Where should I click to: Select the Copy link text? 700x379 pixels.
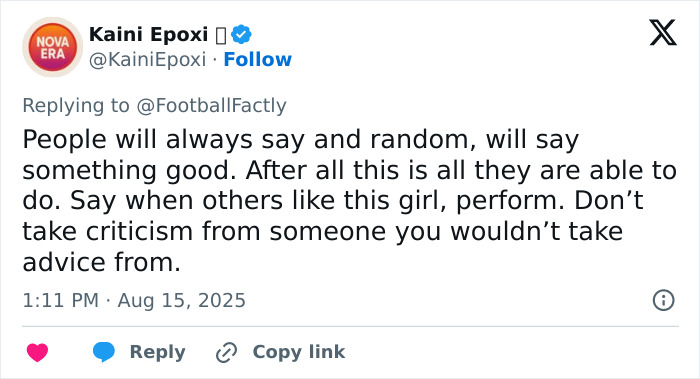pos(299,352)
